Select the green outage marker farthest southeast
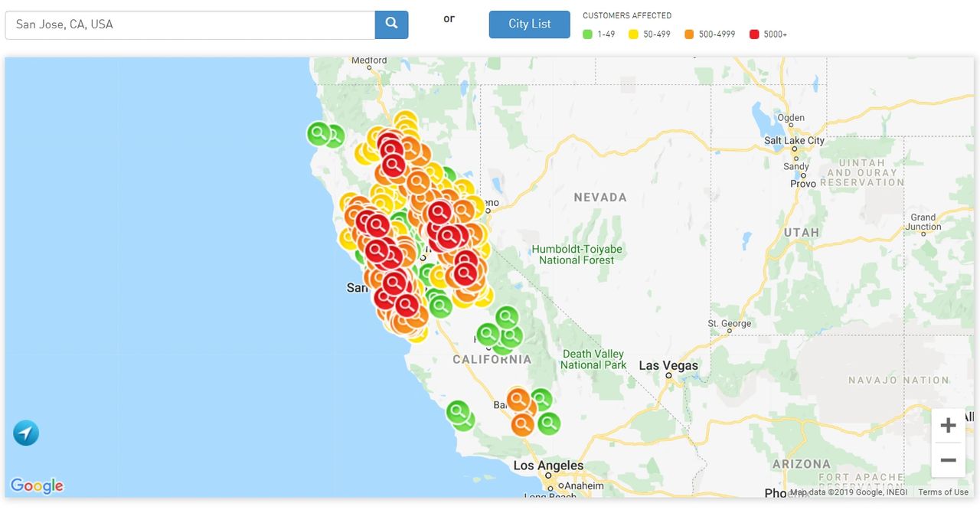Image resolution: width=980 pixels, height=510 pixels. pyautogui.click(x=549, y=422)
